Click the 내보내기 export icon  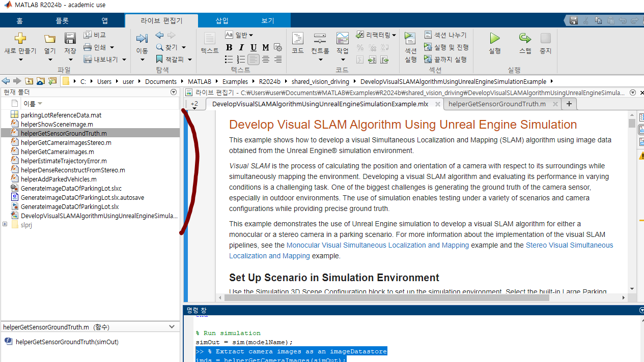[x=88, y=59]
